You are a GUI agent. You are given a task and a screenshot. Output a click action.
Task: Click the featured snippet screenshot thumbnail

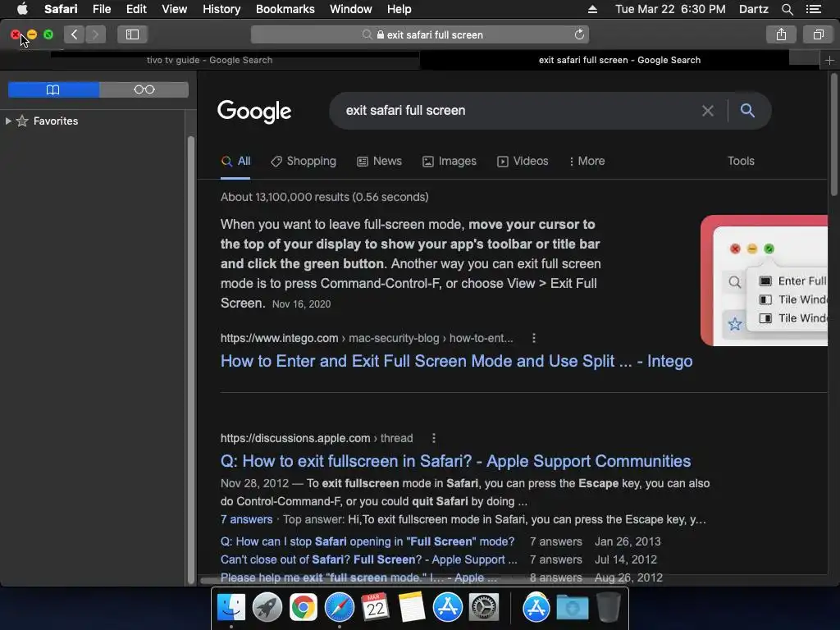(x=764, y=281)
